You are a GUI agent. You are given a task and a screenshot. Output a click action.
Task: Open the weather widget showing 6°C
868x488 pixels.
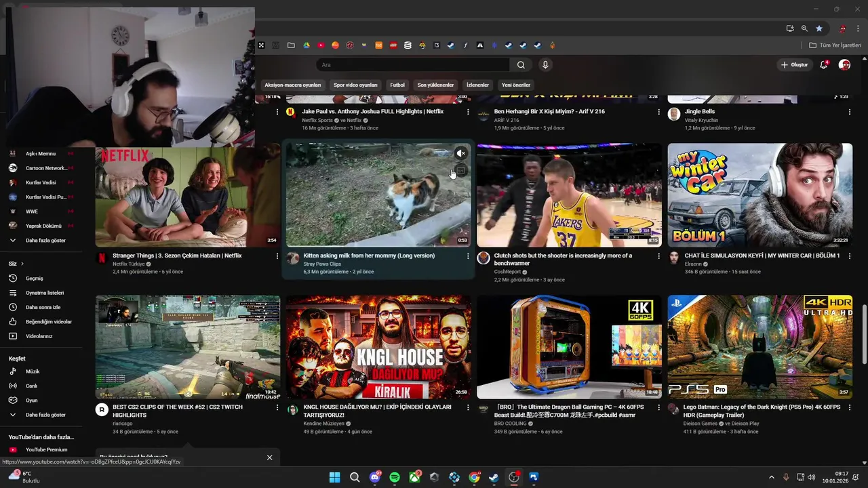click(24, 477)
